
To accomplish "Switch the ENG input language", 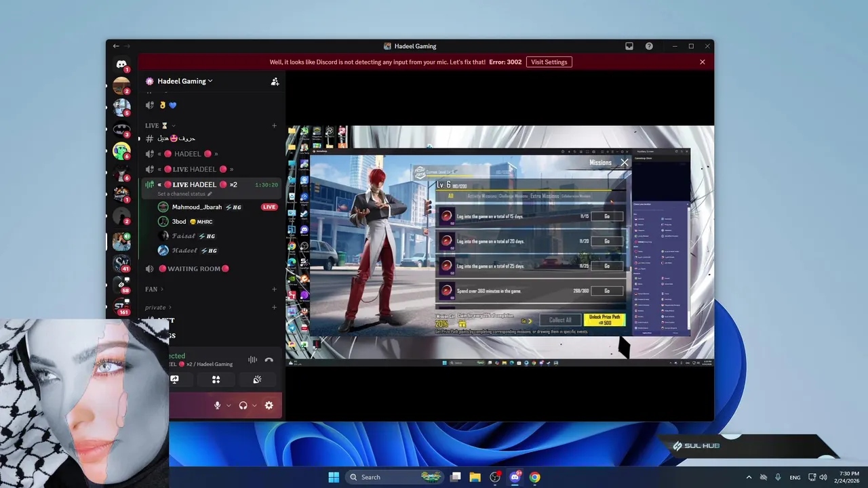I will click(x=795, y=477).
